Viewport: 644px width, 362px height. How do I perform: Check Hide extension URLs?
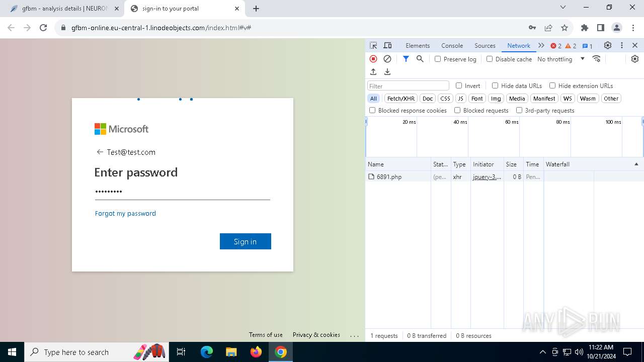[x=552, y=85]
